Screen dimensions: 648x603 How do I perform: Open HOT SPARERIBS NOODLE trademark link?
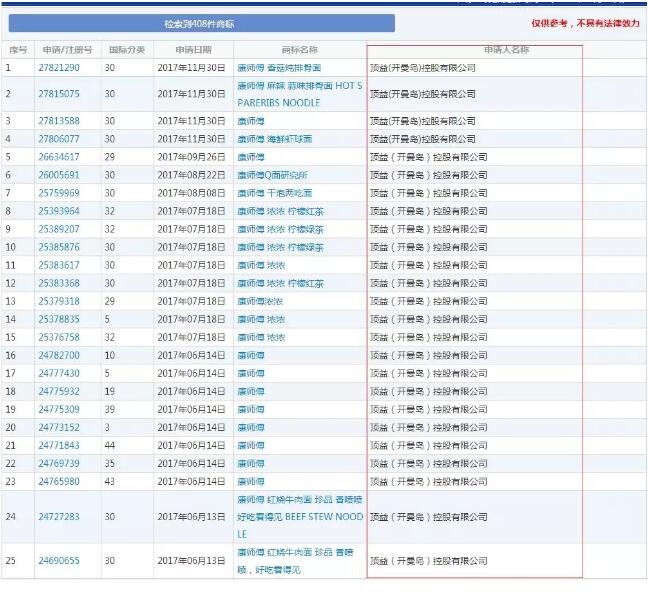[300, 94]
